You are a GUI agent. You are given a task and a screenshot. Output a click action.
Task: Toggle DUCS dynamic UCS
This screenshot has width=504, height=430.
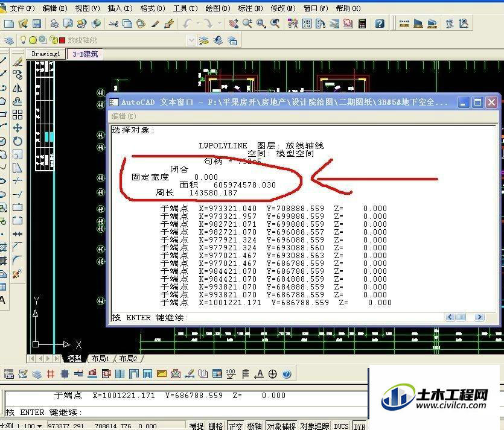click(342, 426)
